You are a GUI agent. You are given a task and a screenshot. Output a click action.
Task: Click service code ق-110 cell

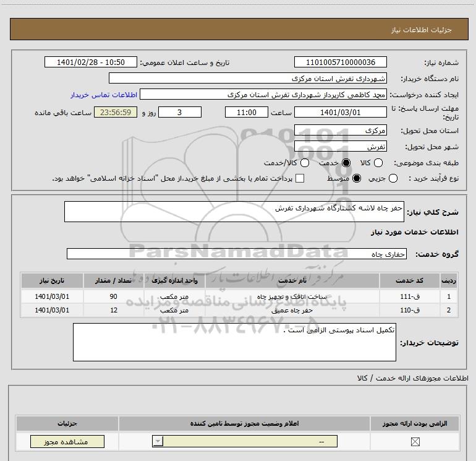click(x=409, y=310)
